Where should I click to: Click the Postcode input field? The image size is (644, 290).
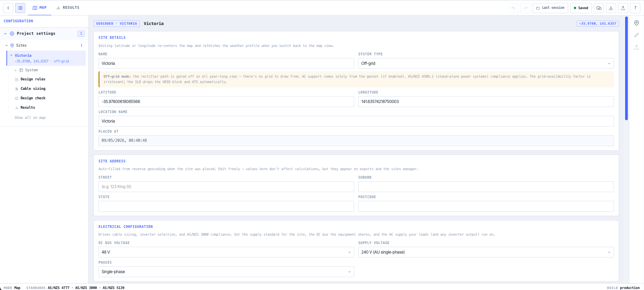(486, 206)
